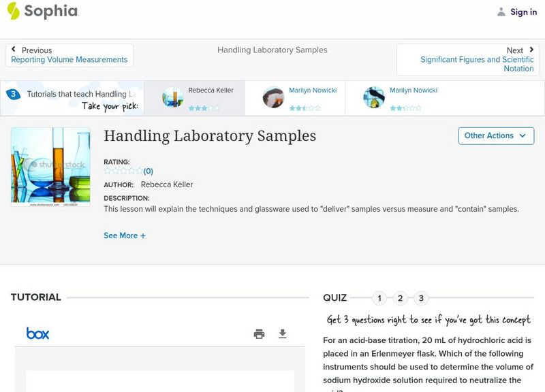Go to quiz question 3
Viewport: 545px width, 392px height.
click(421, 298)
